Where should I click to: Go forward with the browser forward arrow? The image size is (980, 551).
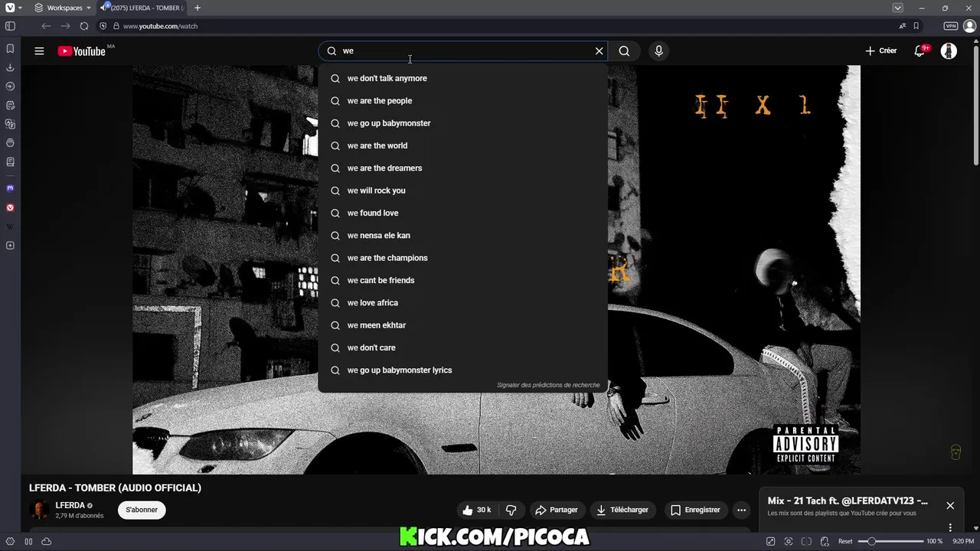[x=65, y=26]
